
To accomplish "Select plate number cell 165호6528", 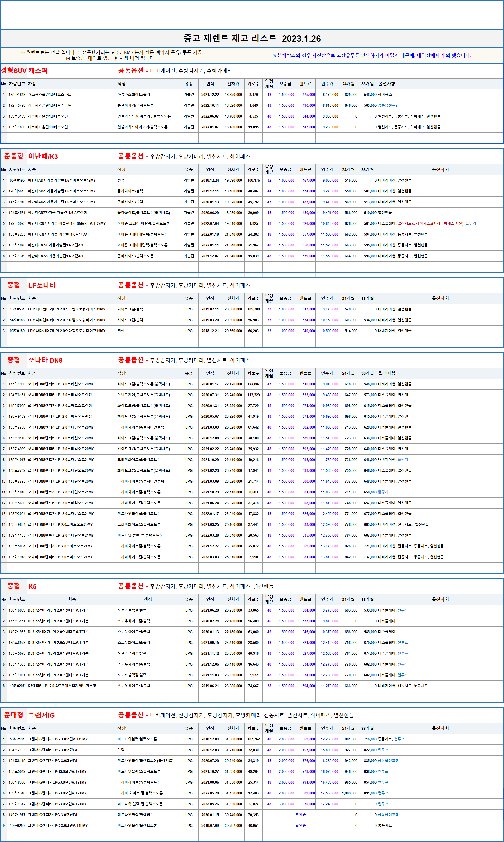I will coord(17,643).
